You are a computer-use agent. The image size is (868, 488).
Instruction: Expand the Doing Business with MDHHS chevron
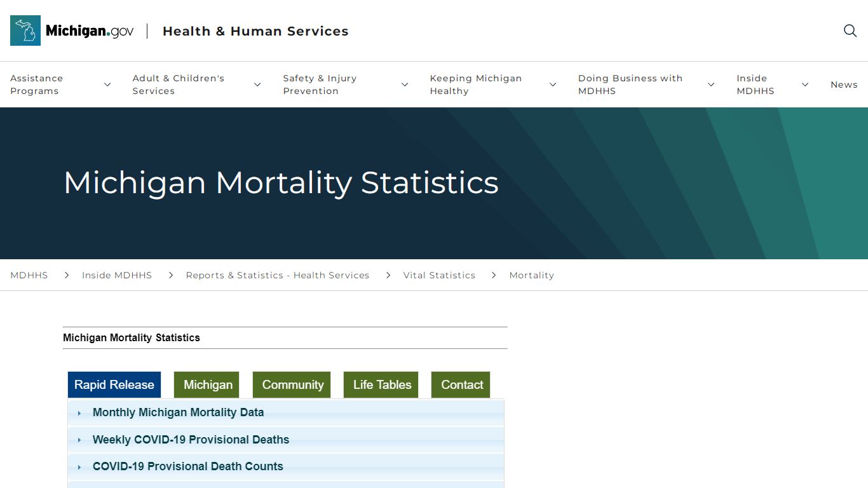click(x=711, y=85)
